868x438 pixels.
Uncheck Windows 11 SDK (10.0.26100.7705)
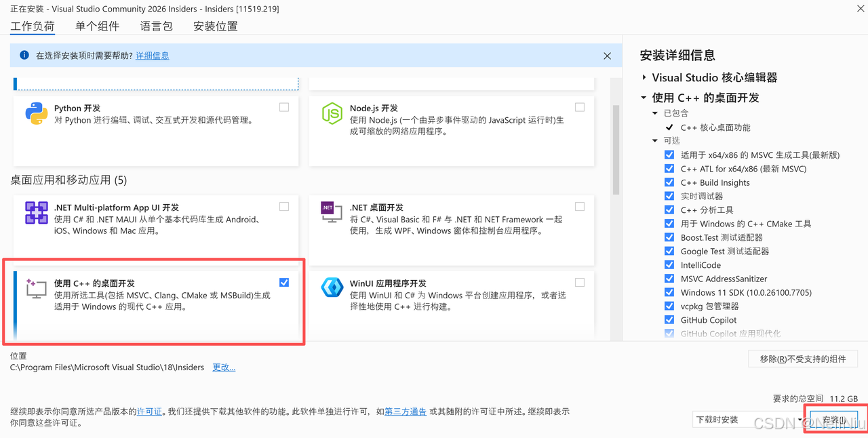click(x=669, y=292)
